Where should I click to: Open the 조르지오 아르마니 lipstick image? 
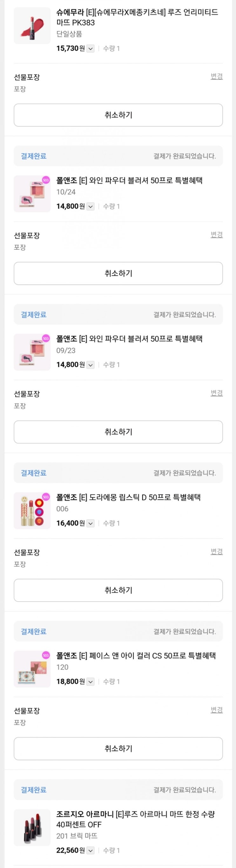[32, 827]
